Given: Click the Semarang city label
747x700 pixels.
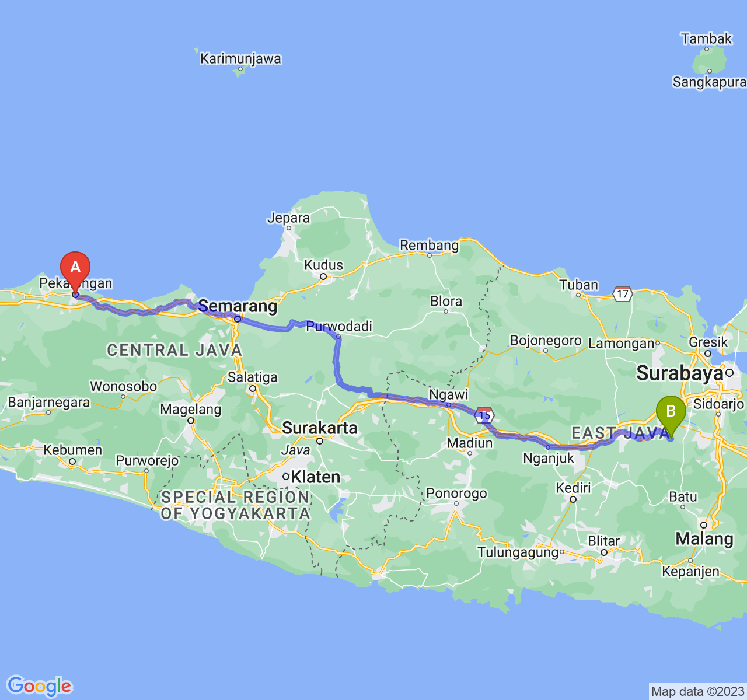Looking at the screenshot, I should [x=238, y=306].
